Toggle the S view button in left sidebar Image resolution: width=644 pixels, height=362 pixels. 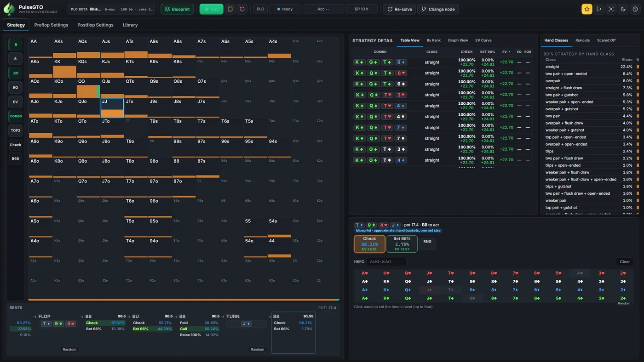coord(16,59)
